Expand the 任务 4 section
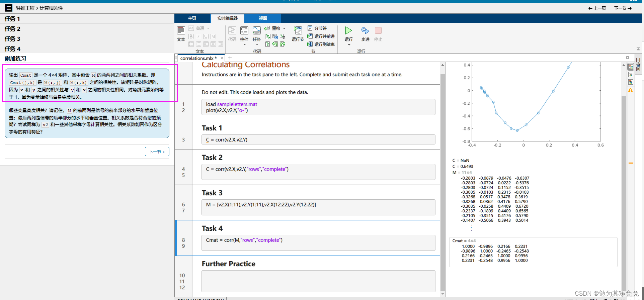 point(87,49)
